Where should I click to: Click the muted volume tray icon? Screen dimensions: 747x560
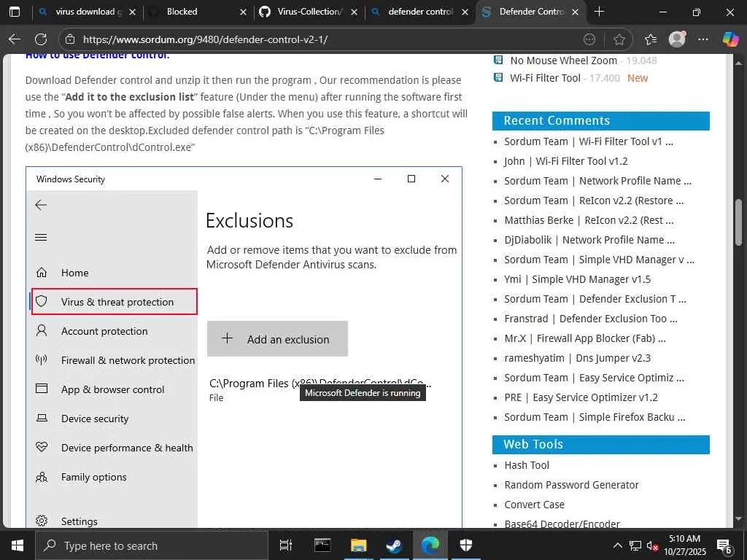(652, 545)
